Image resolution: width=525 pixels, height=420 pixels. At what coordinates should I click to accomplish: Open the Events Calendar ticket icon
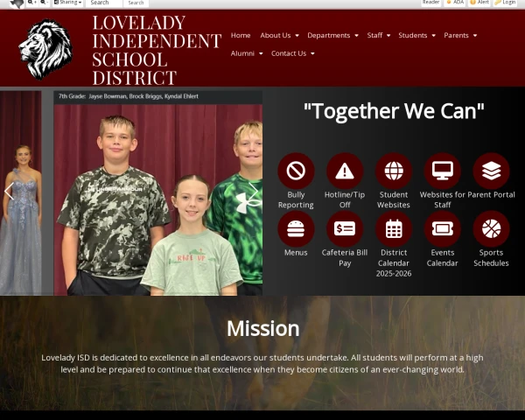pyautogui.click(x=442, y=228)
